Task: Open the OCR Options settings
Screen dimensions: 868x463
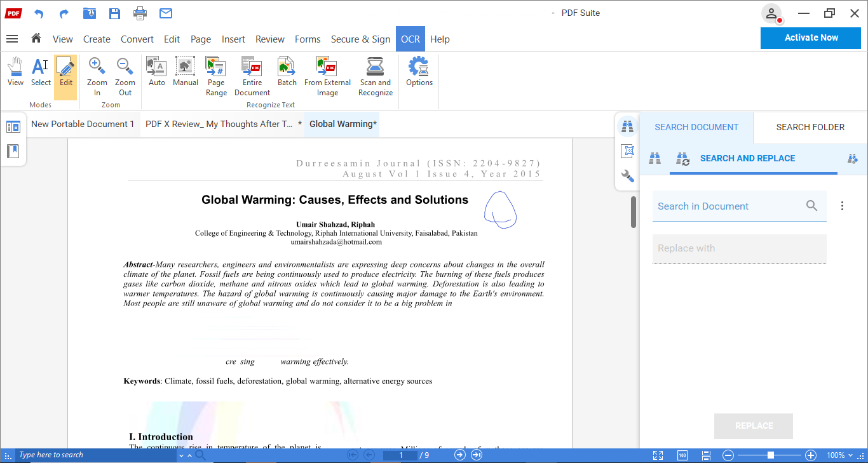Action: tap(419, 72)
